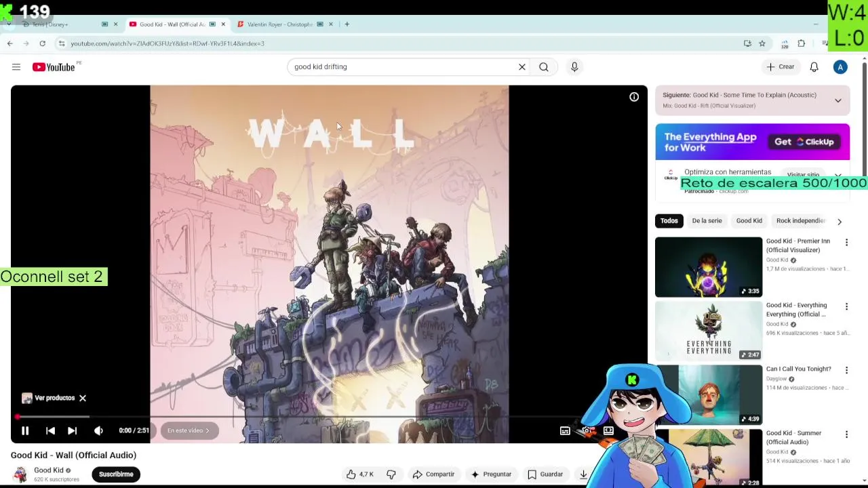This screenshot has height=488, width=868.
Task: Download the video
Action: 583,474
